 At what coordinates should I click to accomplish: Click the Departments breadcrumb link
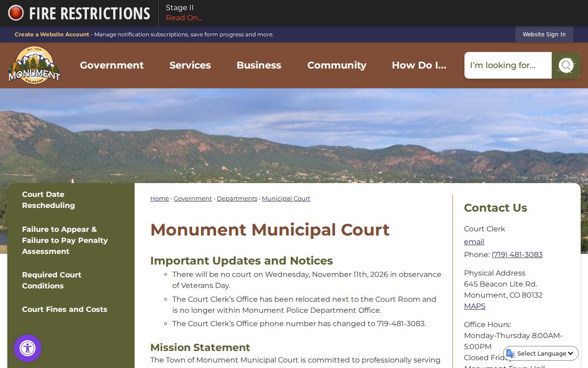pyautogui.click(x=237, y=199)
